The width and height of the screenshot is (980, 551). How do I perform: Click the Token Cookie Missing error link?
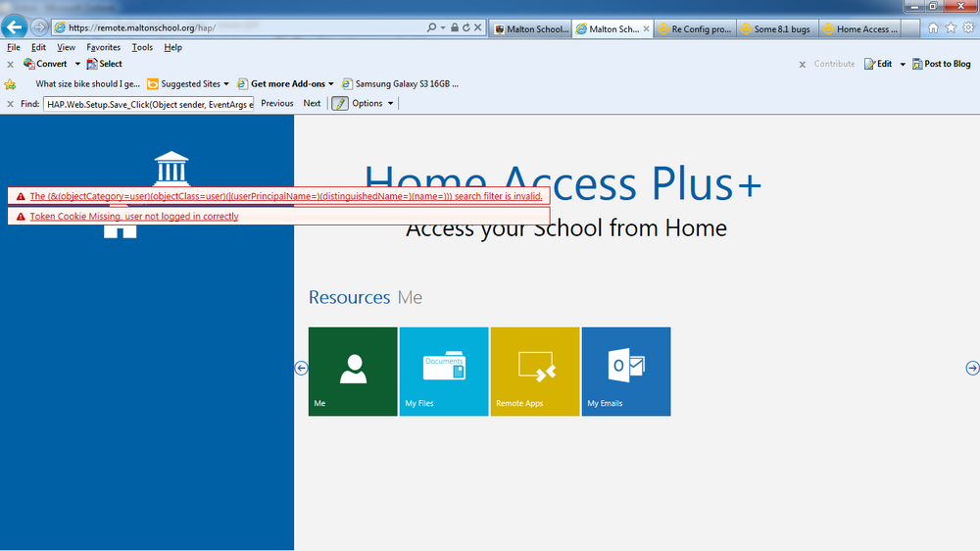pyautogui.click(x=134, y=217)
